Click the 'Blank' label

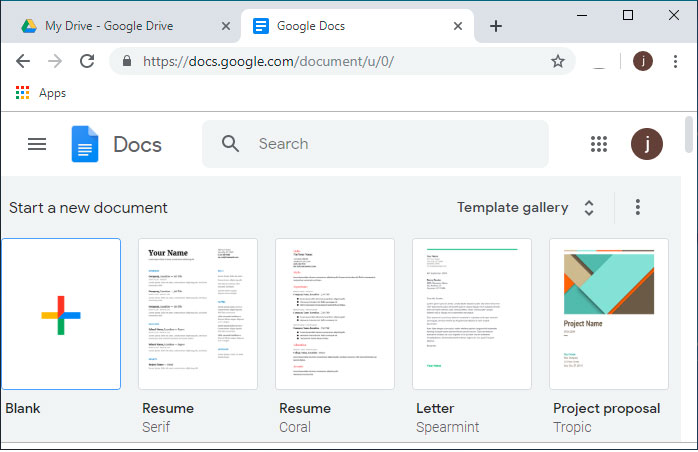click(23, 408)
